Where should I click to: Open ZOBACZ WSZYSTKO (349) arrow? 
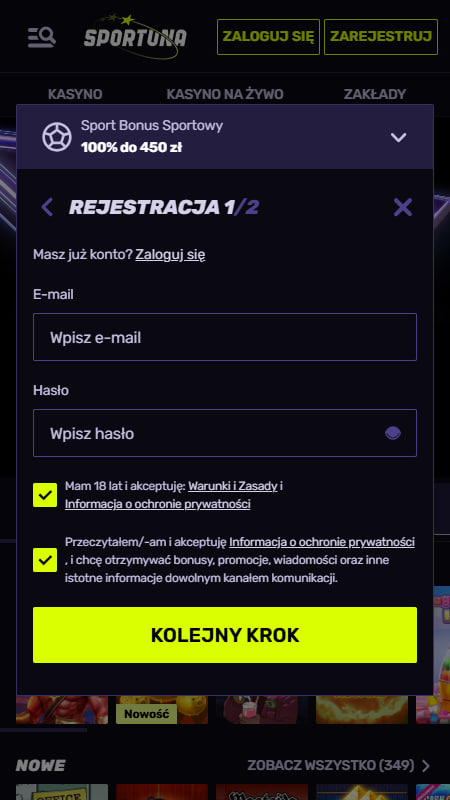(x=426, y=765)
